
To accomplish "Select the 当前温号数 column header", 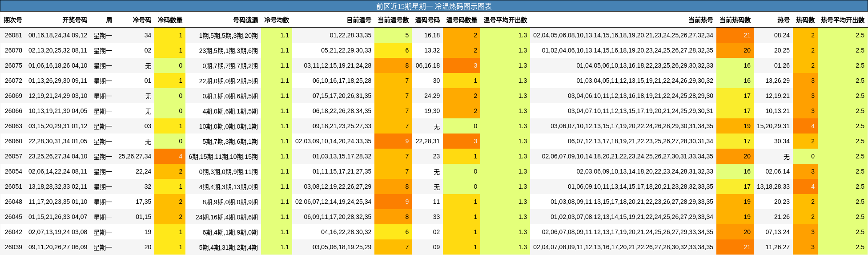I will coord(393,20).
